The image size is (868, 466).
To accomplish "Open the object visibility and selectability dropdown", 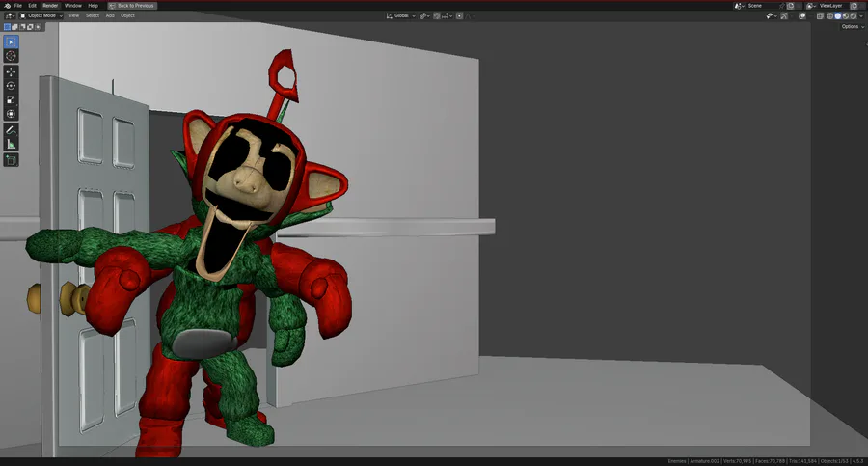I will coord(772,16).
